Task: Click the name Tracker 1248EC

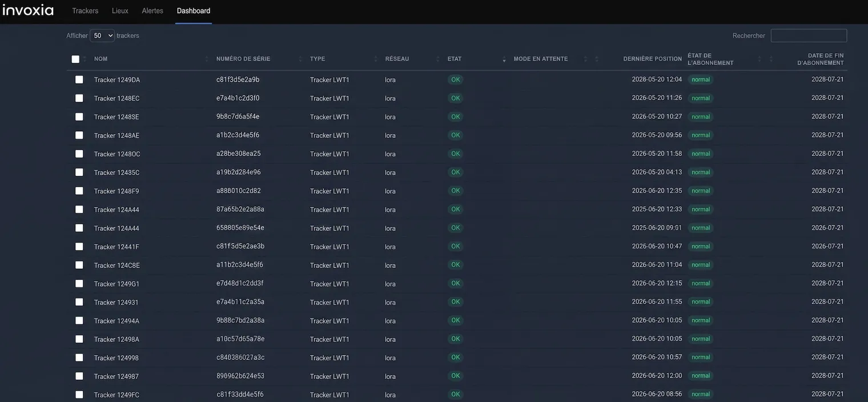Action: click(x=116, y=98)
